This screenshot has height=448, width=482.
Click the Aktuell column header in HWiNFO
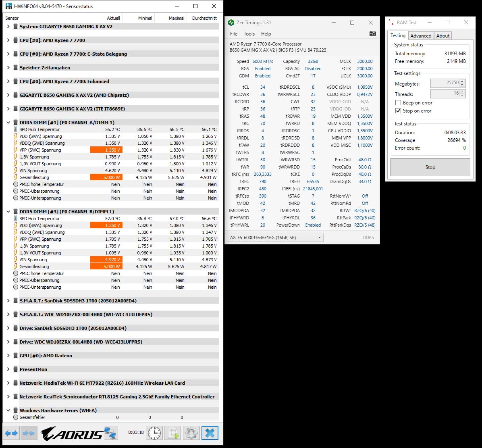106,18
